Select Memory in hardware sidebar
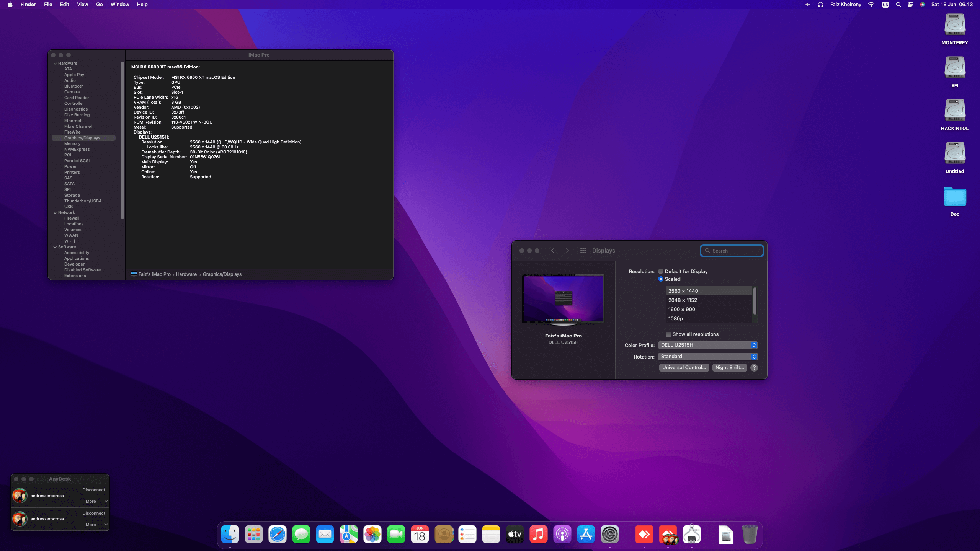This screenshot has width=980, height=551. coord(72,144)
